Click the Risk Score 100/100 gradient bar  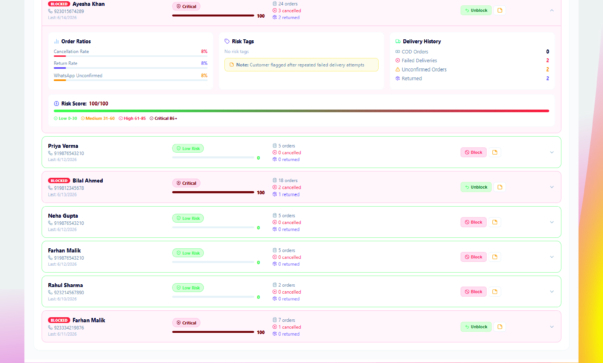click(x=301, y=111)
